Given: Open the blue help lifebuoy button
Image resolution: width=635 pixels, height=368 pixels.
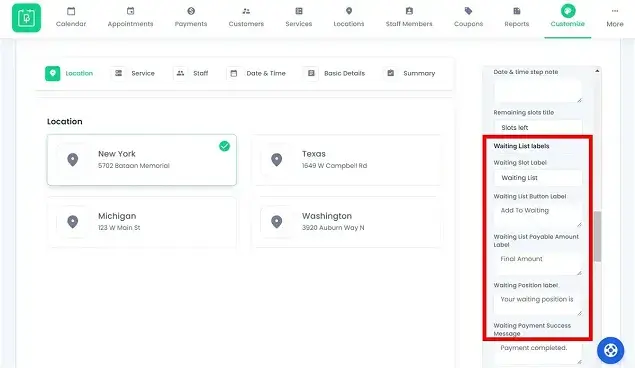Looking at the screenshot, I should click(x=610, y=350).
